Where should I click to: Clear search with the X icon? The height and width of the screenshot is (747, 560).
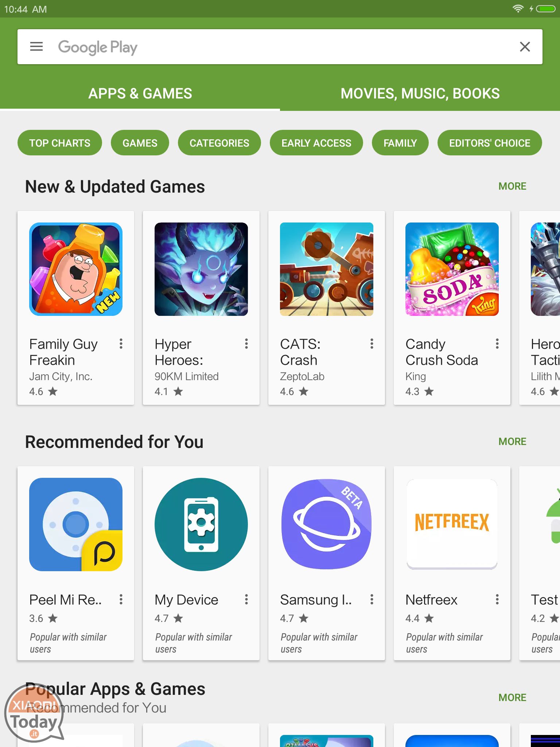click(x=525, y=47)
